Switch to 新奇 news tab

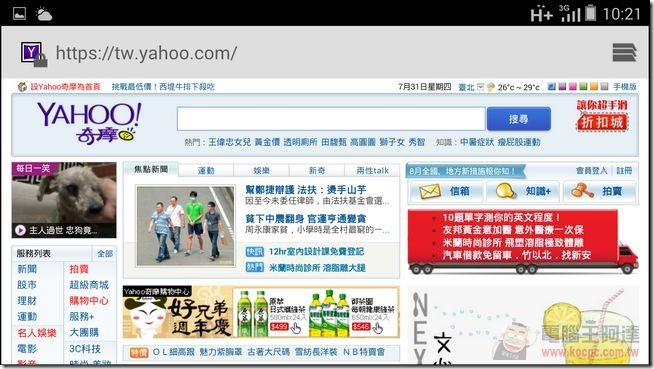317,171
